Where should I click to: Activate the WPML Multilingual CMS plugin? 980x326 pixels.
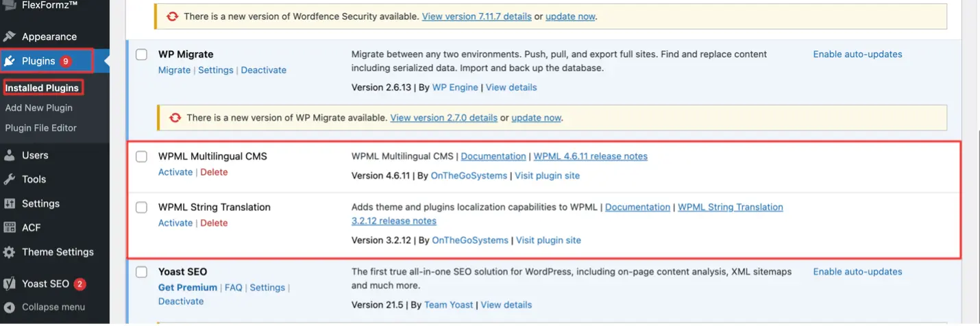[x=175, y=173]
